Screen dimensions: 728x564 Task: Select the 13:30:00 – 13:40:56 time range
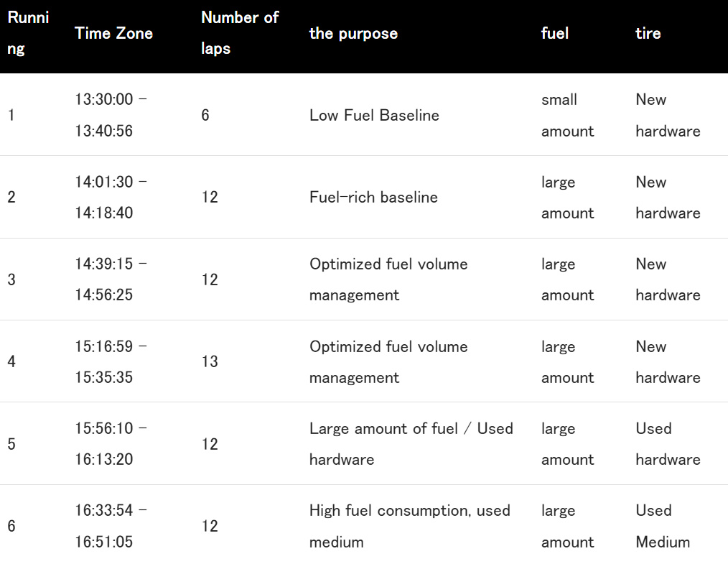pos(111,115)
